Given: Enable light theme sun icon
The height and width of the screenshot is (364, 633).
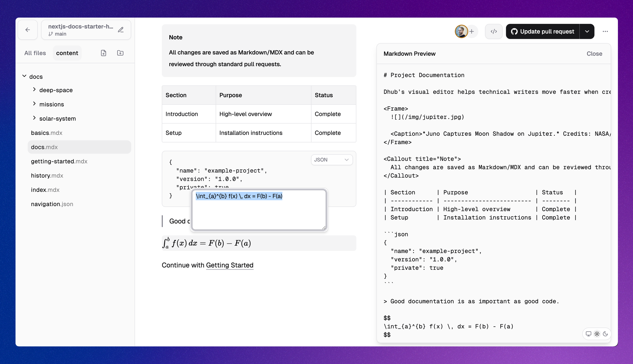Looking at the screenshot, I should 597,334.
